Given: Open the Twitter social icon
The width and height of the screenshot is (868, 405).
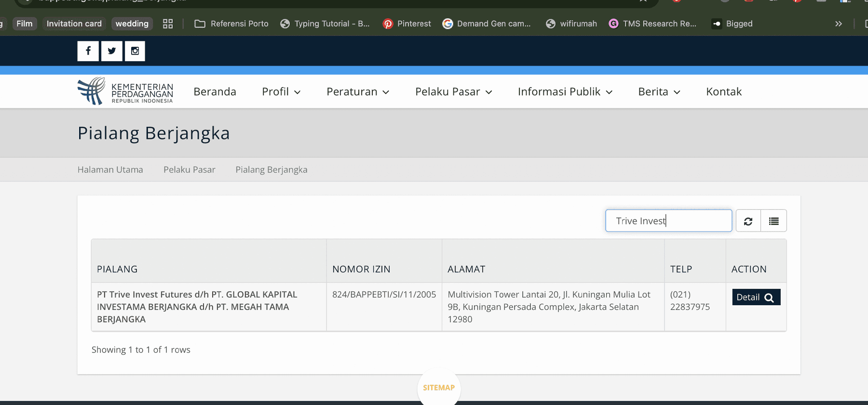Looking at the screenshot, I should tap(112, 51).
